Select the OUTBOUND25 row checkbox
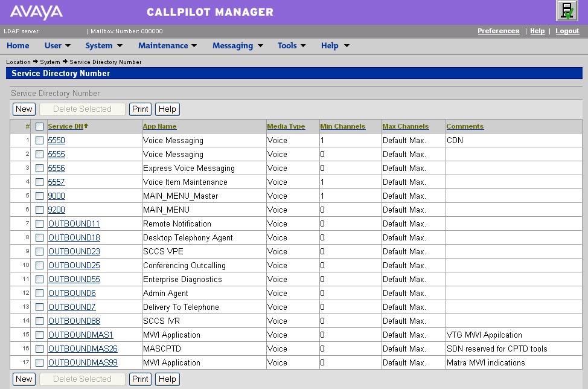588x389 pixels. pyautogui.click(x=39, y=266)
